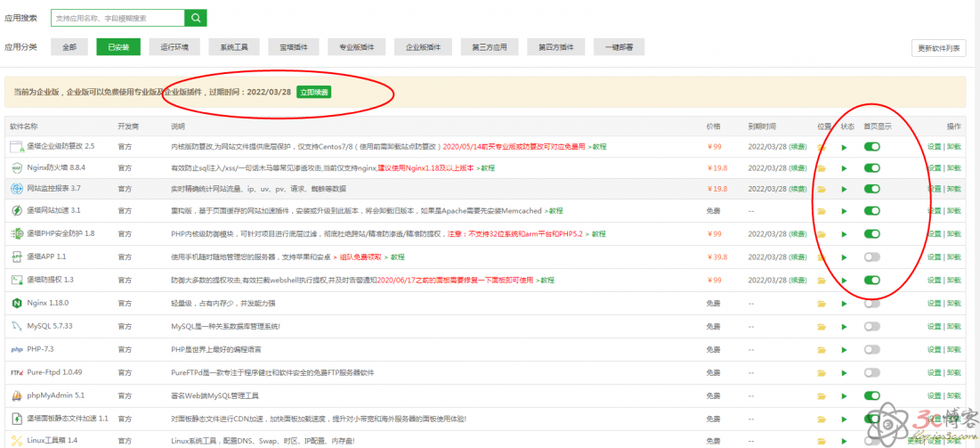Open folder location for 网站监控报表
Viewport: 980px width, 448px height.
(x=822, y=189)
